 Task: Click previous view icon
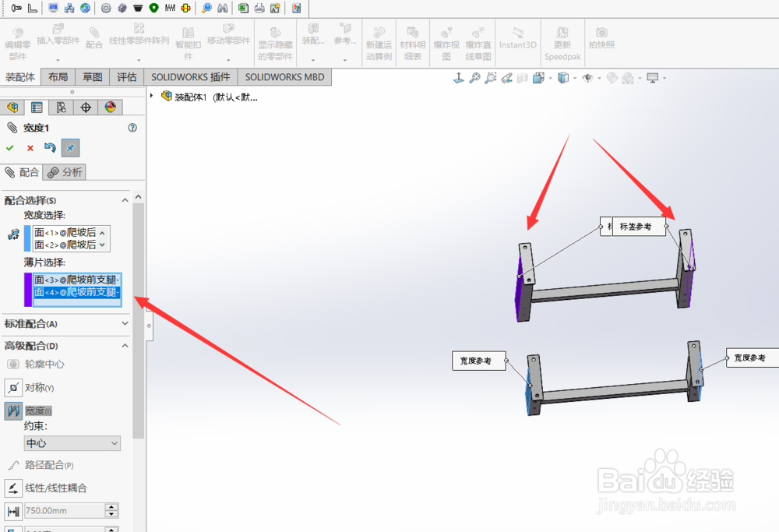click(x=506, y=78)
